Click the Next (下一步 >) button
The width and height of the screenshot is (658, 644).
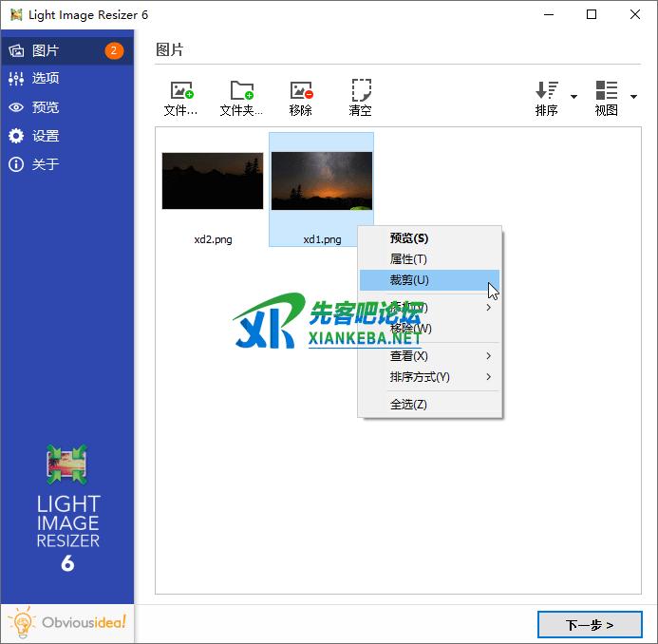(589, 624)
